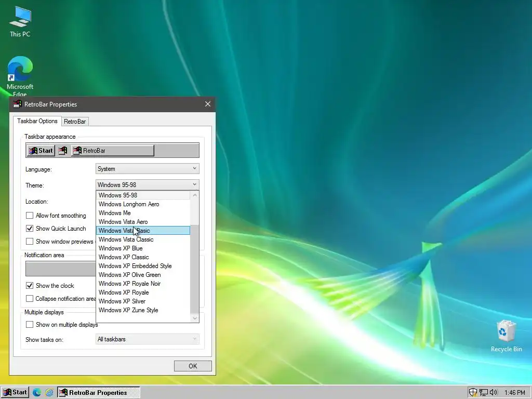Click the preview RetroBar task button
The image size is (532, 399).
click(113, 150)
